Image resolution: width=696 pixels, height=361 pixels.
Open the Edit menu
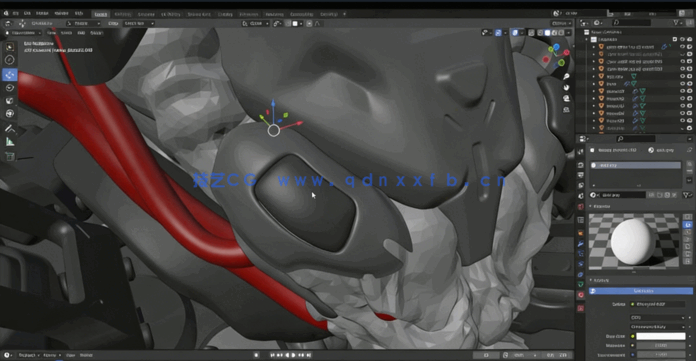pos(27,14)
